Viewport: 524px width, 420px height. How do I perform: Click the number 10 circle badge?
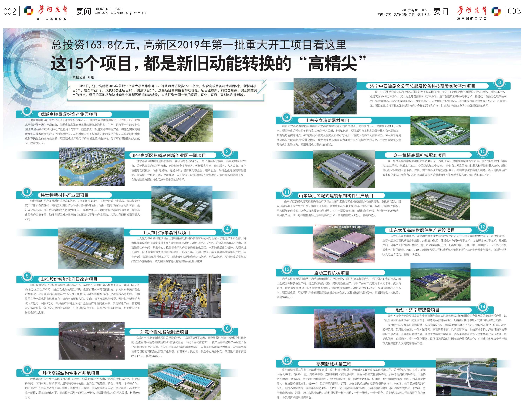click(x=482, y=152)
